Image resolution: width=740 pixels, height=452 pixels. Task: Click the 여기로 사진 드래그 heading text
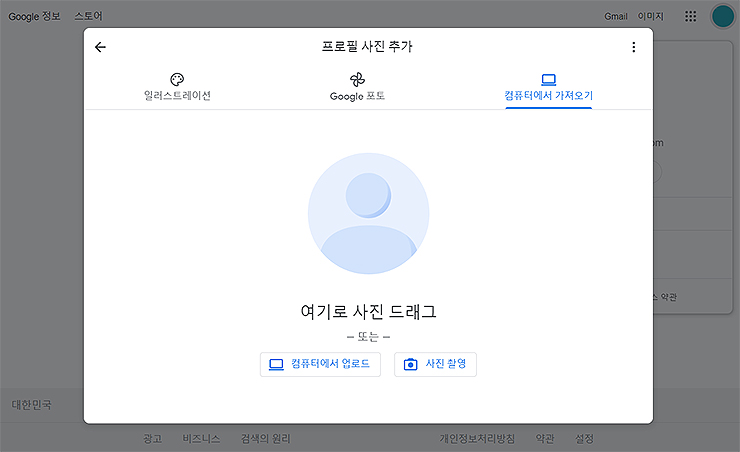click(x=369, y=311)
